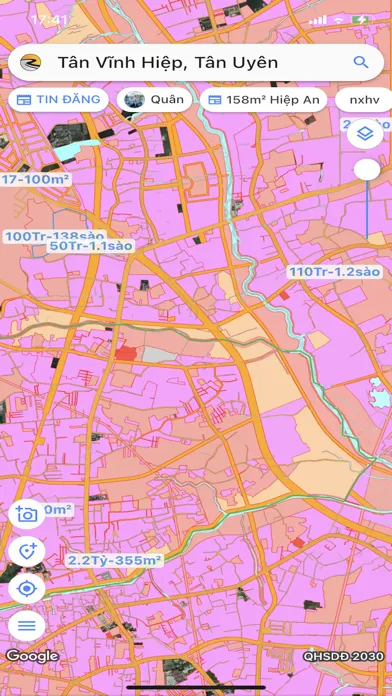
Task: Click the overlay opacity slider handle
Action: tap(367, 170)
